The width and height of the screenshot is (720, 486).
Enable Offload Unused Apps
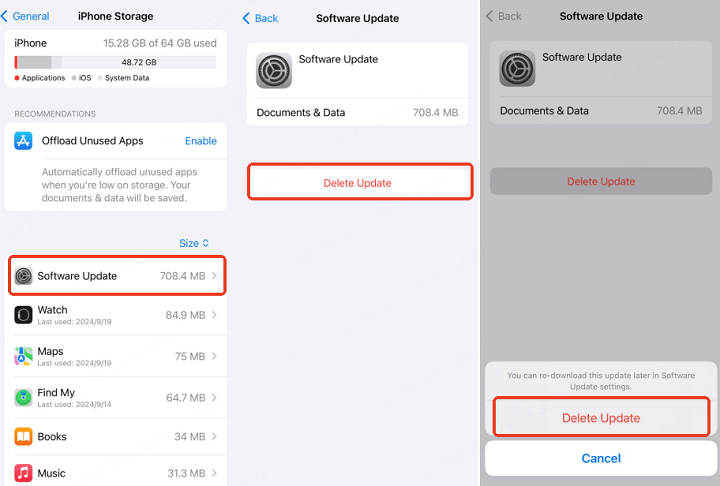pos(200,141)
